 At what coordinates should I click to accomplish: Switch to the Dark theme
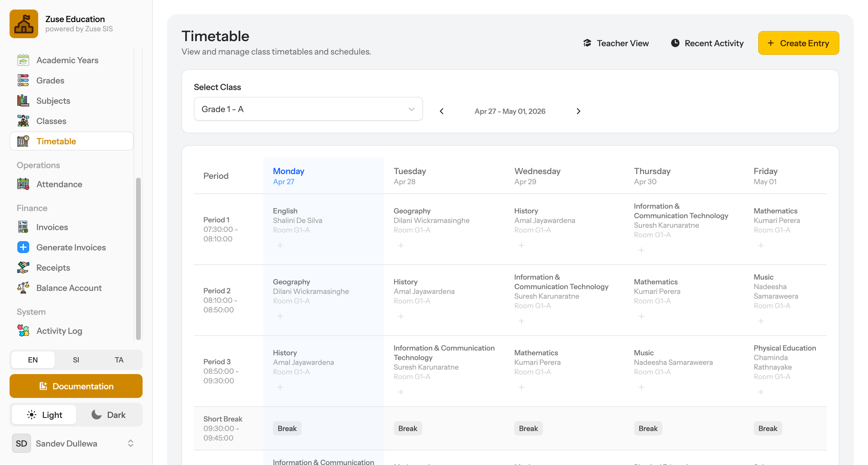(109, 415)
